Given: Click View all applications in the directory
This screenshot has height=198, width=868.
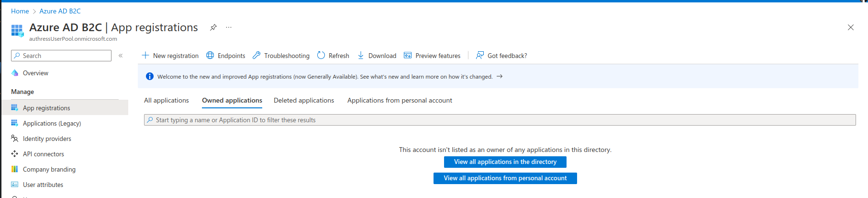Looking at the screenshot, I should 505,162.
